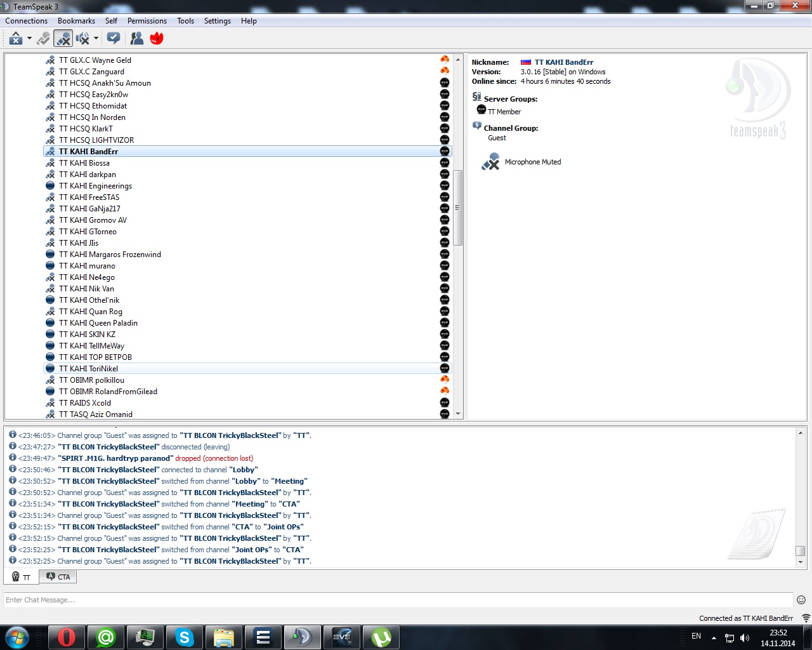Open Opera browser from the taskbar
This screenshot has height=650, width=812.
(66, 637)
